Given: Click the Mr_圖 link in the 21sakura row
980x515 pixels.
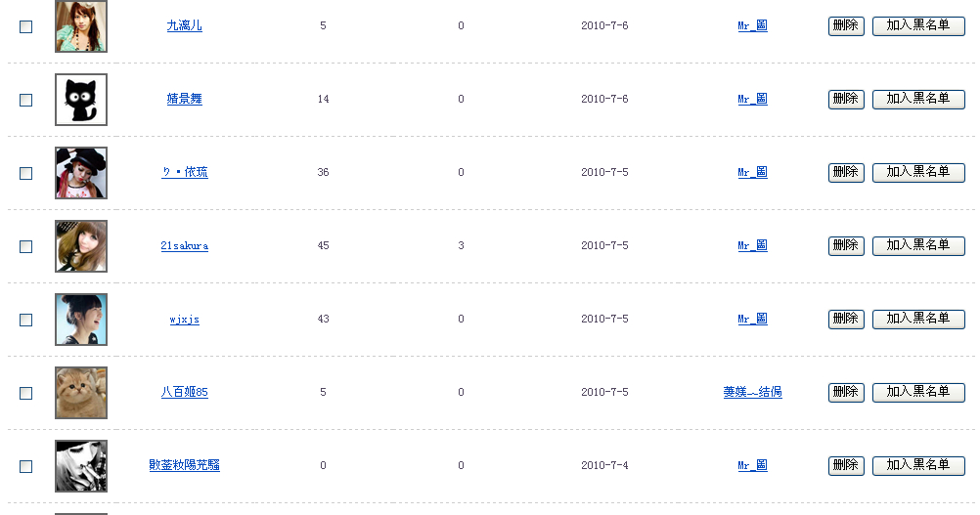Looking at the screenshot, I should click(752, 246).
